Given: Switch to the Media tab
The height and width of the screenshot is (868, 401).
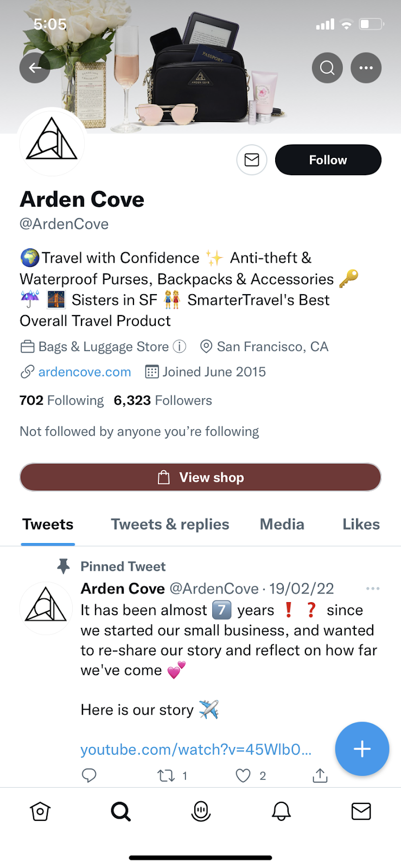Looking at the screenshot, I should pos(282,524).
